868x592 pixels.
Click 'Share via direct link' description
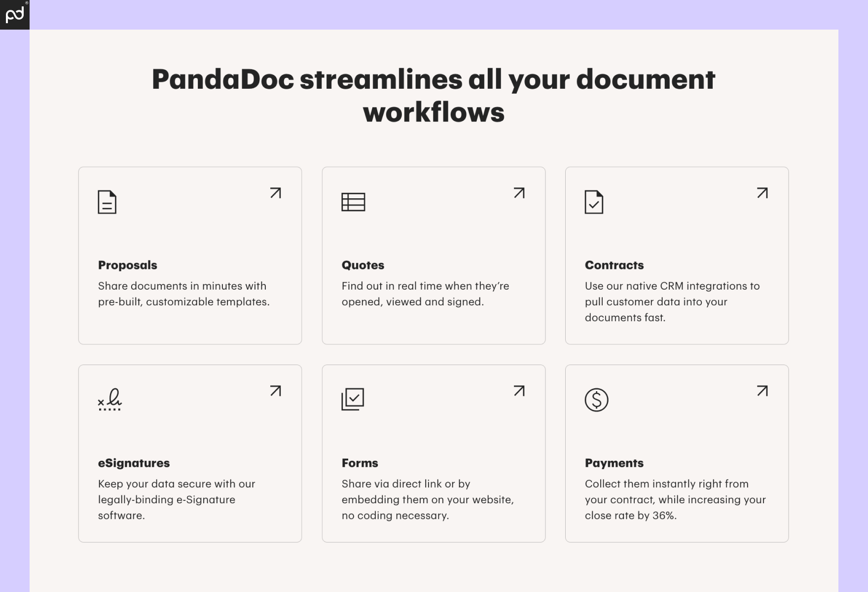428,500
